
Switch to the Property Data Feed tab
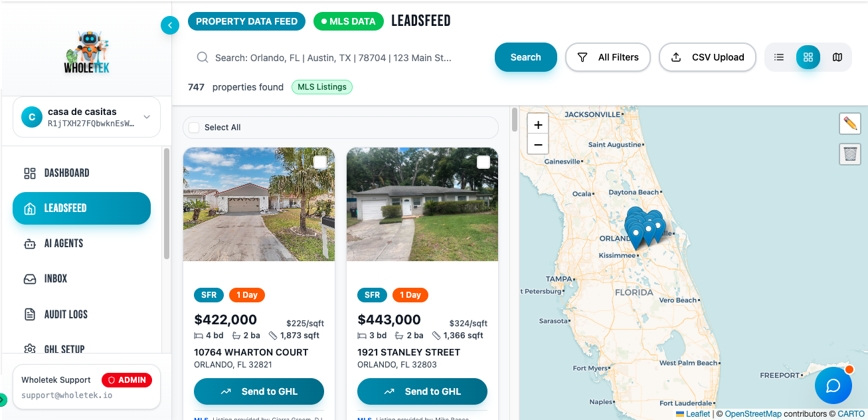[246, 21]
